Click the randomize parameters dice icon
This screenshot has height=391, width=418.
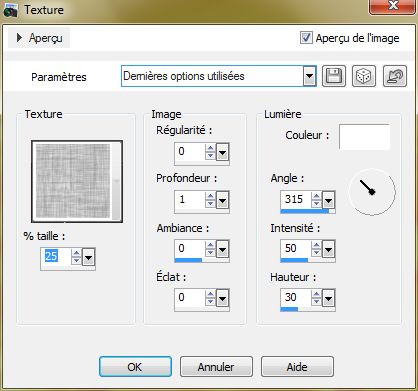364,76
